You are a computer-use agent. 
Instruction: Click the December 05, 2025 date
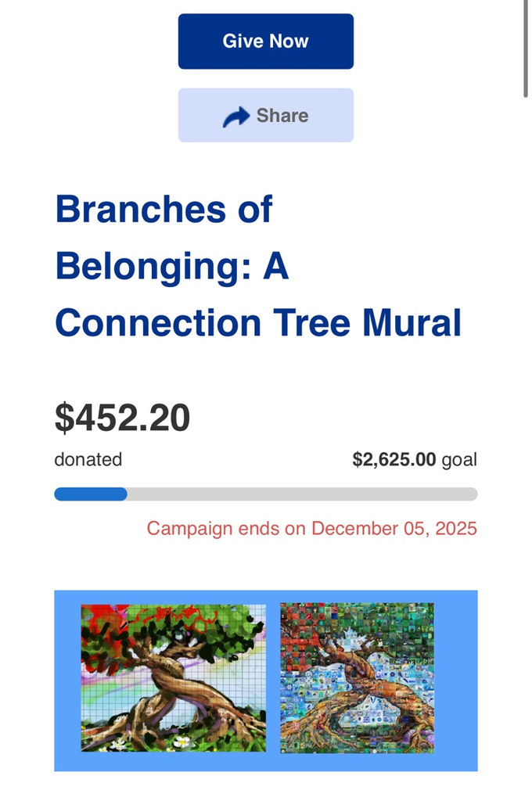(394, 529)
